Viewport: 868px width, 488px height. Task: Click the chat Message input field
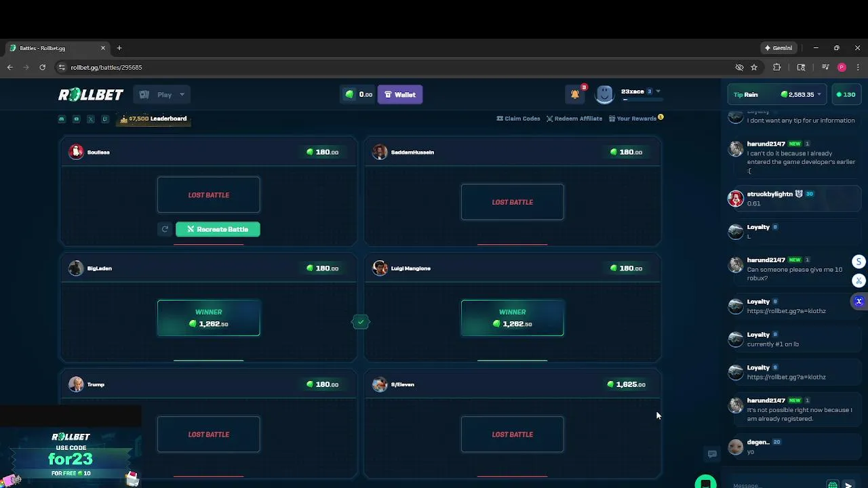778,485
